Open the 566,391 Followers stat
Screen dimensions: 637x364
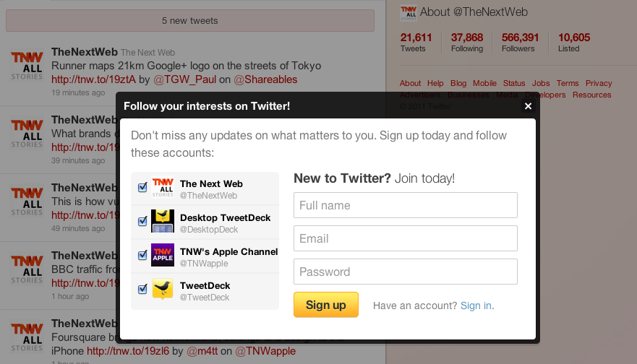pos(520,42)
